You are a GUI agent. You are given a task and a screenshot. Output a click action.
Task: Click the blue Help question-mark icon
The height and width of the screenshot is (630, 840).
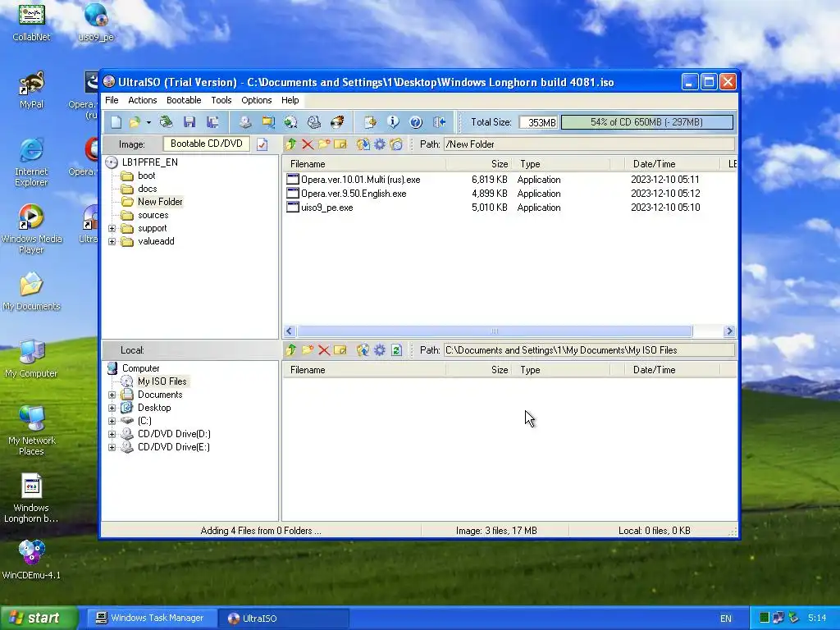[416, 122]
